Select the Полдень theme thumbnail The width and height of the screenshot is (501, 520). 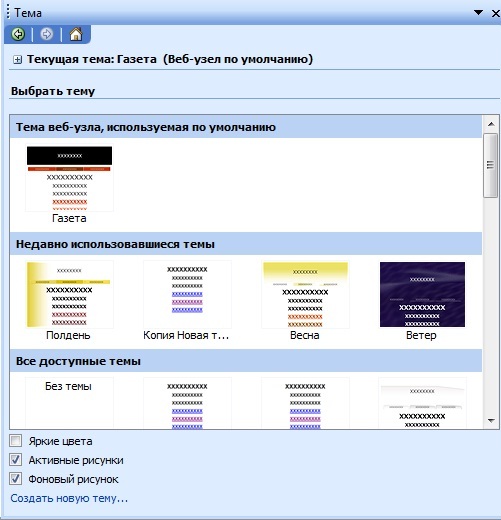point(69,295)
